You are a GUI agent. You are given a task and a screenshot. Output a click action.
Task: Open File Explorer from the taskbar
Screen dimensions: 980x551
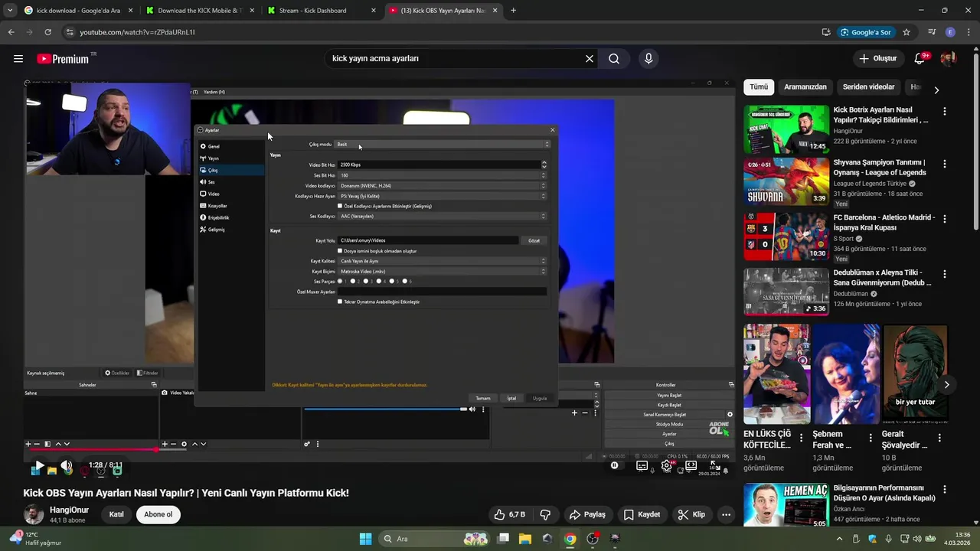(525, 539)
